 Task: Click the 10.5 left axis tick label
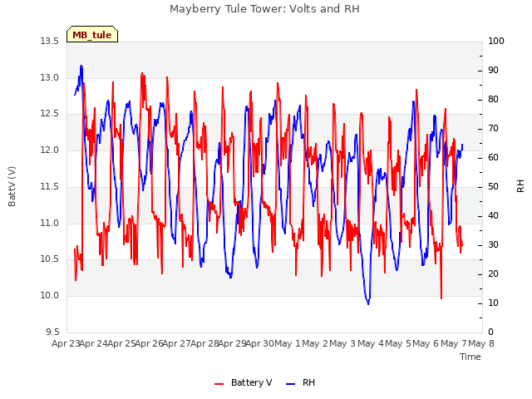[x=50, y=259]
